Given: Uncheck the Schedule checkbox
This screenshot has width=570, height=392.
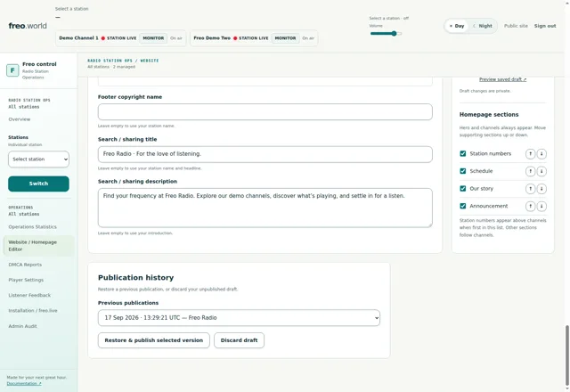Looking at the screenshot, I should point(463,171).
